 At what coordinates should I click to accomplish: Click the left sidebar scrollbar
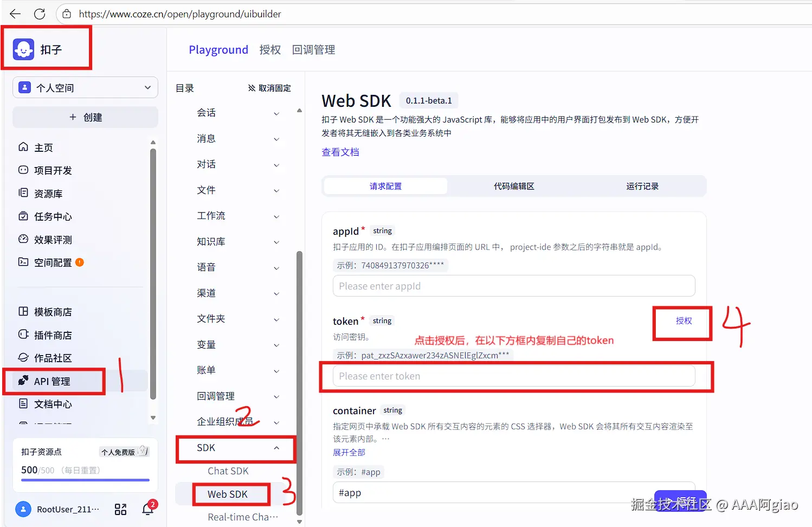point(153,273)
